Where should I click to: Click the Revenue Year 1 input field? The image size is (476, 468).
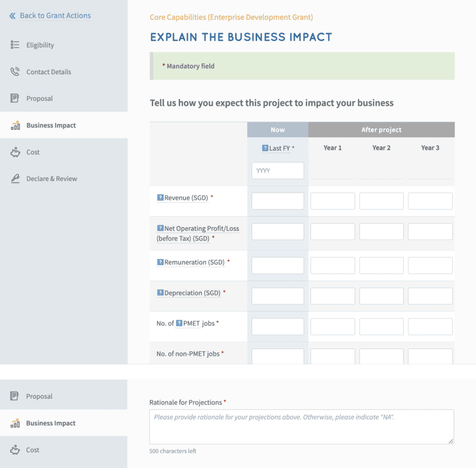click(x=333, y=201)
